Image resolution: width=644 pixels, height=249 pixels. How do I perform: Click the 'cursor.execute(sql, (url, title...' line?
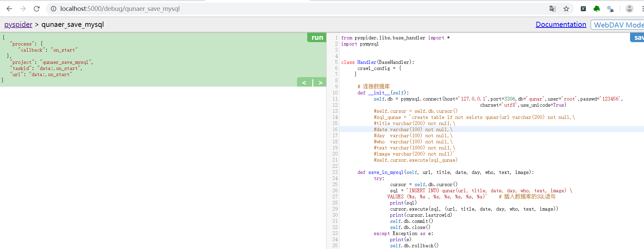[474, 209]
